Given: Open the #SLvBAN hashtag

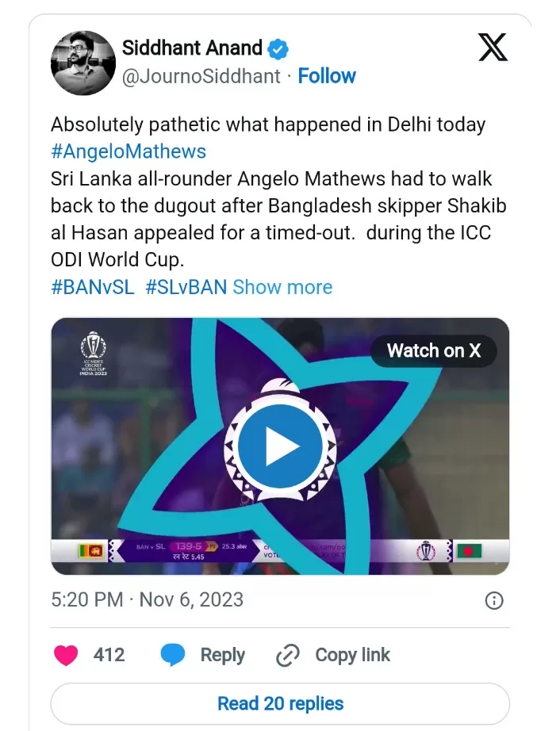Looking at the screenshot, I should coord(186,287).
